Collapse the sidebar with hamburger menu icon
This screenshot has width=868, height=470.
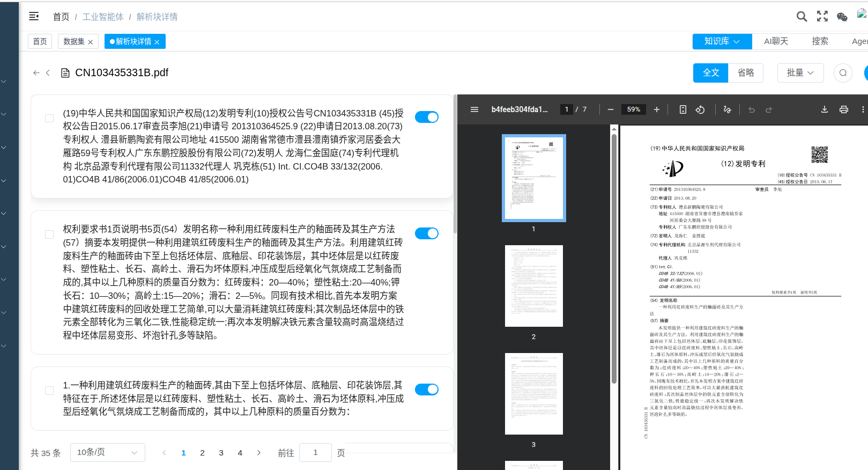pyautogui.click(x=34, y=17)
